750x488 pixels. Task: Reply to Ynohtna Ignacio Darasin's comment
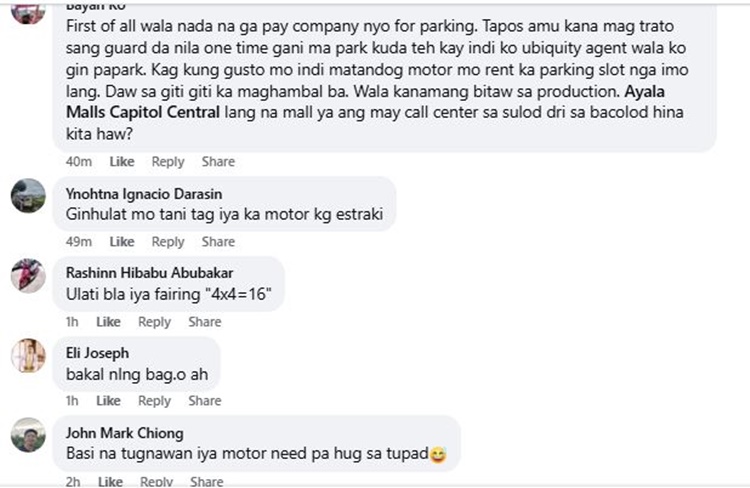168,242
